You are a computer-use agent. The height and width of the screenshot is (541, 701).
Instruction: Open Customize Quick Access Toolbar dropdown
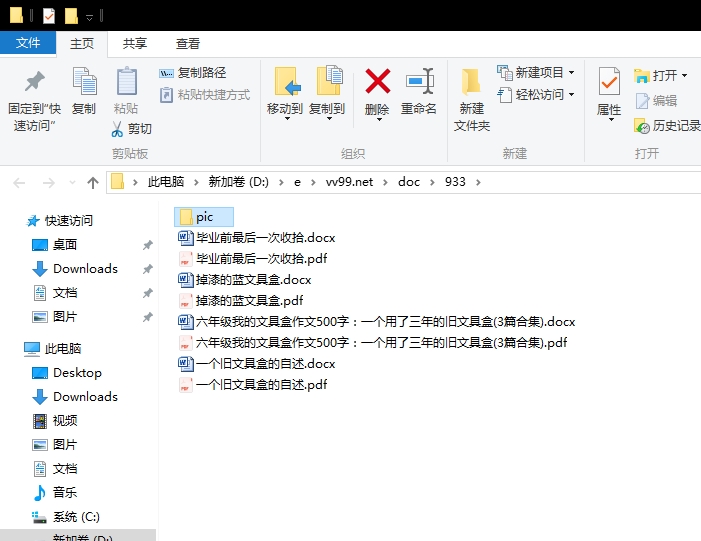tap(89, 17)
